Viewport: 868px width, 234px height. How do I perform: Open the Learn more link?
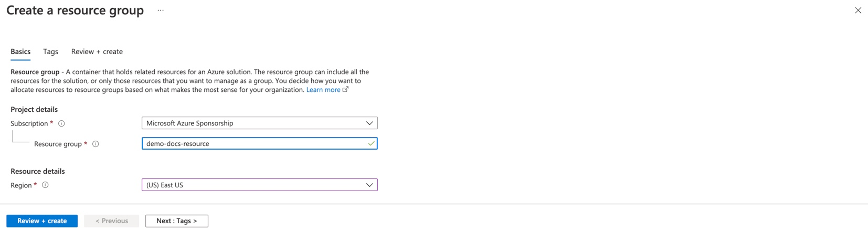pos(323,90)
